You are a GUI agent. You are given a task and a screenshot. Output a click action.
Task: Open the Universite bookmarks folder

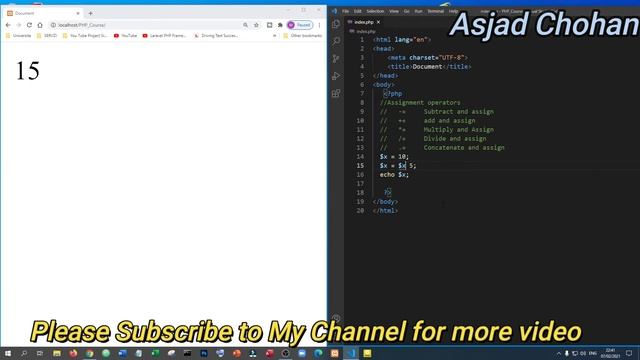[x=19, y=36]
